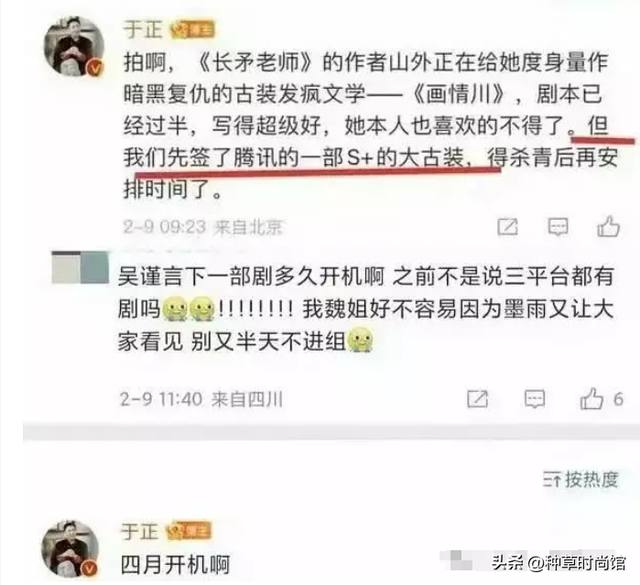This screenshot has width=640, height=585.
Task: Share the Sichuan user's comment
Action: (x=478, y=399)
